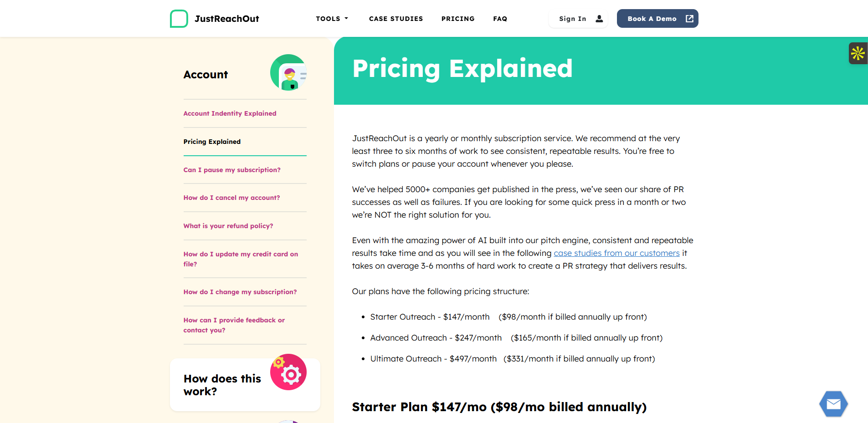Expand the Tools dropdown menu
Viewport: 868px width, 423px height.
pyautogui.click(x=332, y=19)
